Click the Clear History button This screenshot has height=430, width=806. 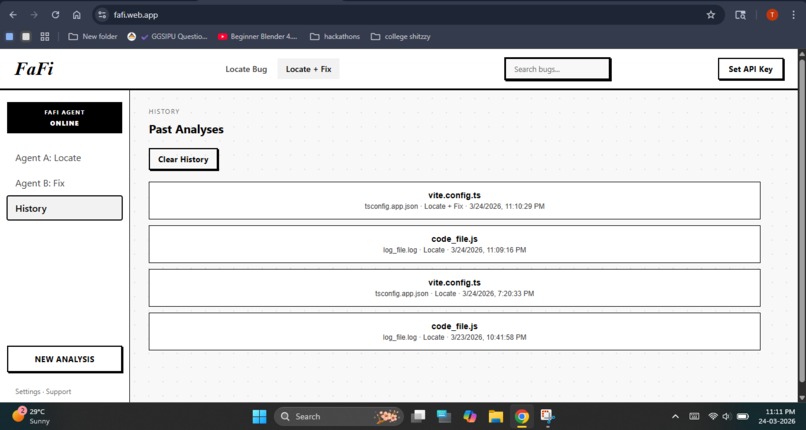pyautogui.click(x=183, y=159)
